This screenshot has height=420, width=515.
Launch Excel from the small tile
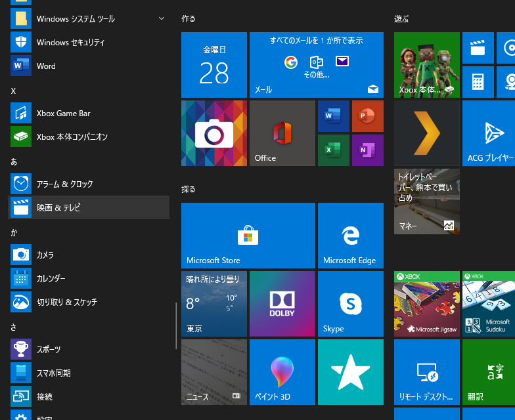[334, 150]
